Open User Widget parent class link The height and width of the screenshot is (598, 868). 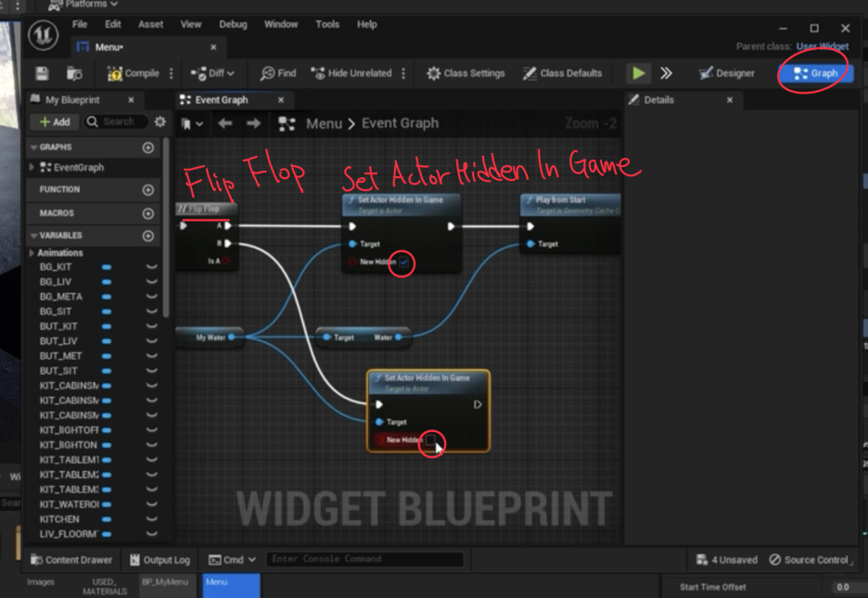click(x=822, y=46)
